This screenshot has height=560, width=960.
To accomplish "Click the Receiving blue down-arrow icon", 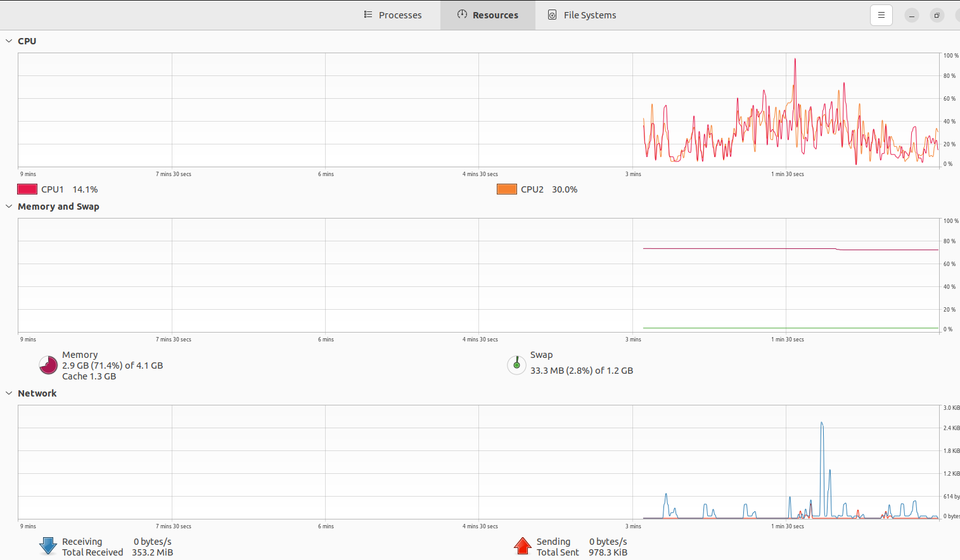I will (x=48, y=546).
